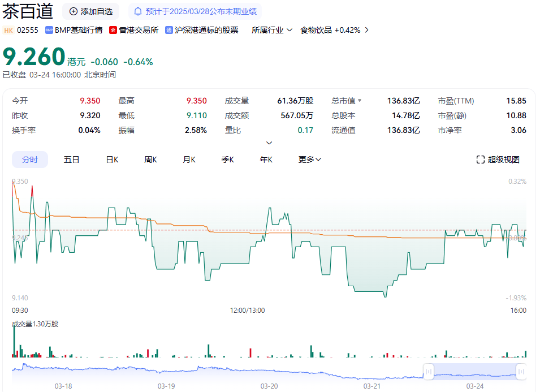Click the 量比 value 0.17

coord(305,130)
